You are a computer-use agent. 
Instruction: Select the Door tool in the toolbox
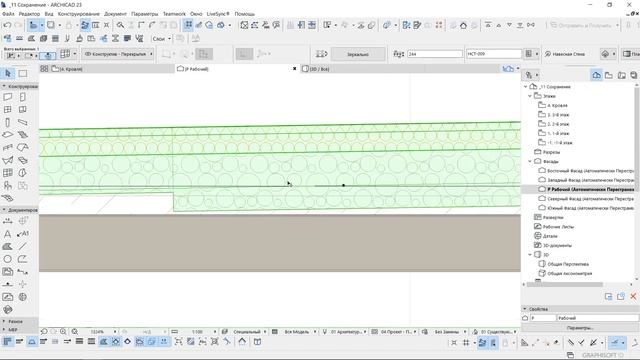coord(23,97)
